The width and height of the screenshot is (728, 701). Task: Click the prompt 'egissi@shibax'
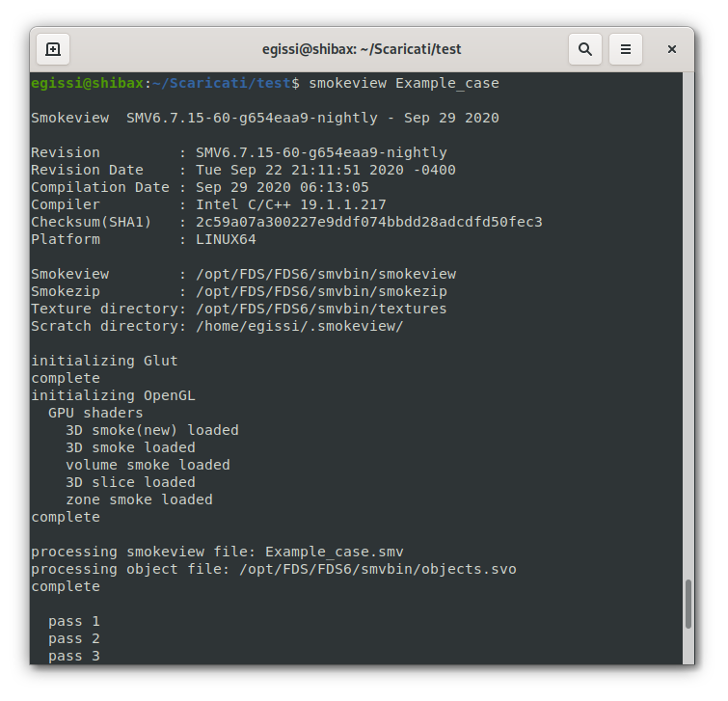point(88,83)
